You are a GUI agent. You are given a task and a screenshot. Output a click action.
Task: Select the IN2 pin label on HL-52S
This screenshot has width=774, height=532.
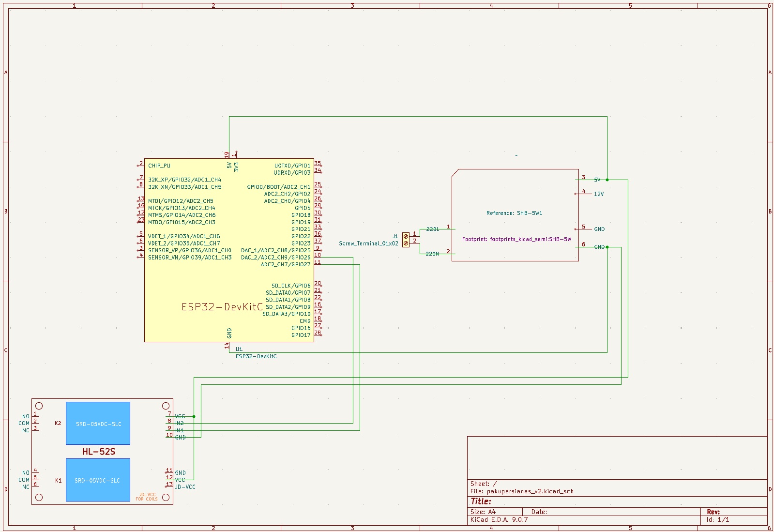click(x=180, y=424)
